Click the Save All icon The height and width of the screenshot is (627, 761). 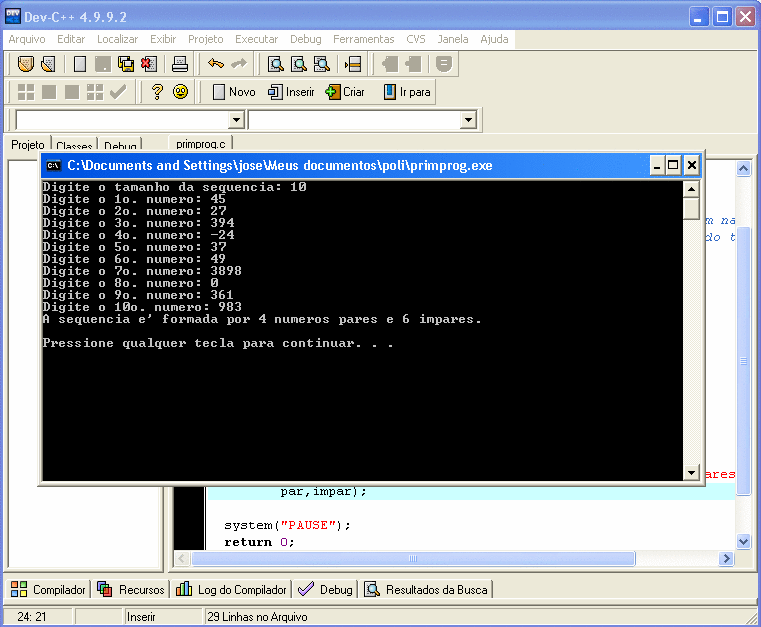(x=126, y=64)
